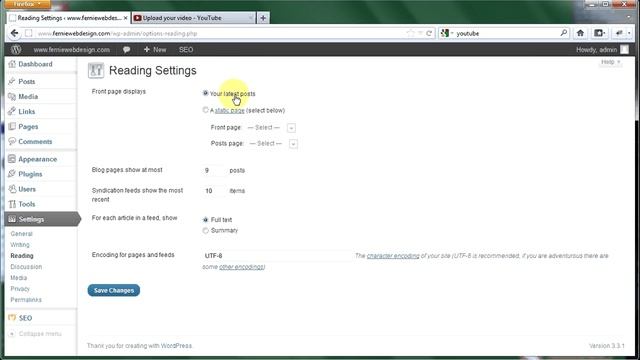Open Writing settings submenu item
This screenshot has width=640, height=360.
point(20,245)
